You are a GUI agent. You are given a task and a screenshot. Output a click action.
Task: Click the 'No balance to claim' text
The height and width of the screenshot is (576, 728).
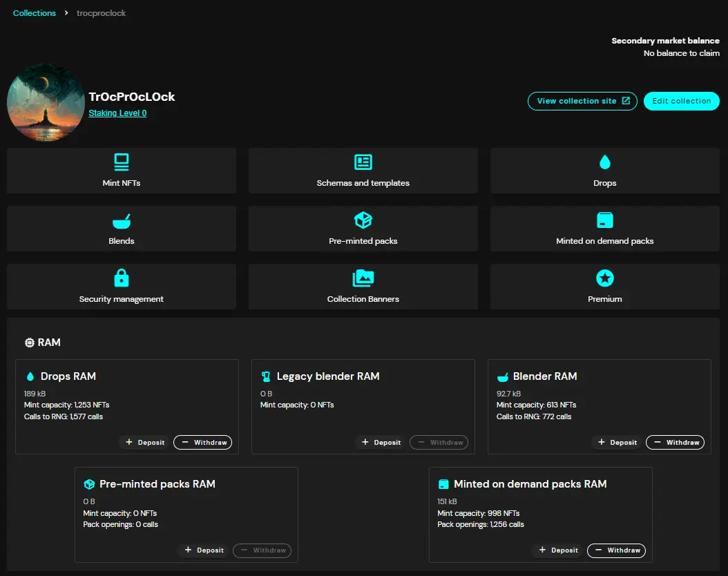point(682,53)
